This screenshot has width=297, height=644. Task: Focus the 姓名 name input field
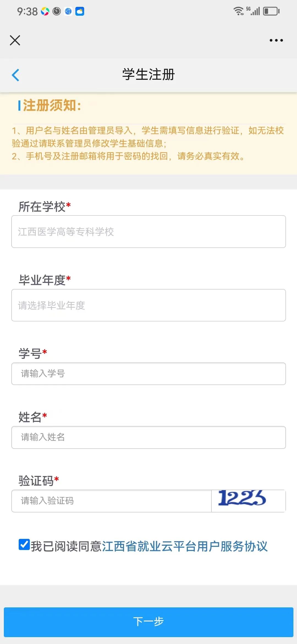click(x=148, y=437)
